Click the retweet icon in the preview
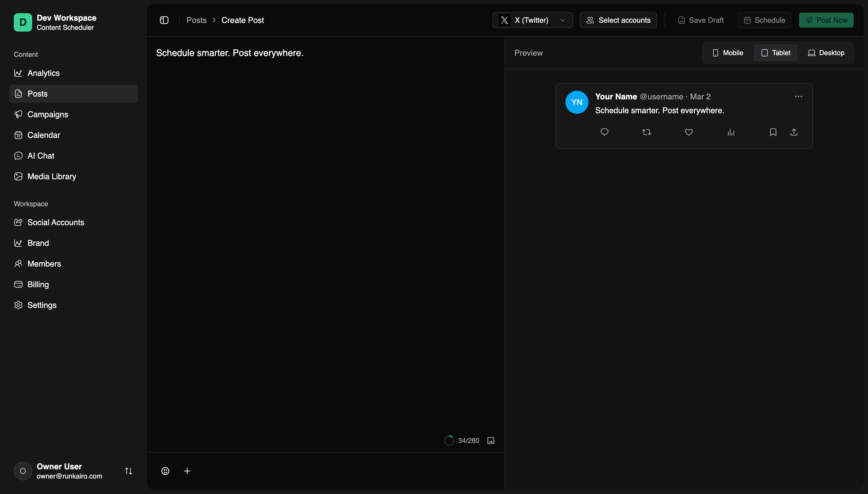 point(646,132)
